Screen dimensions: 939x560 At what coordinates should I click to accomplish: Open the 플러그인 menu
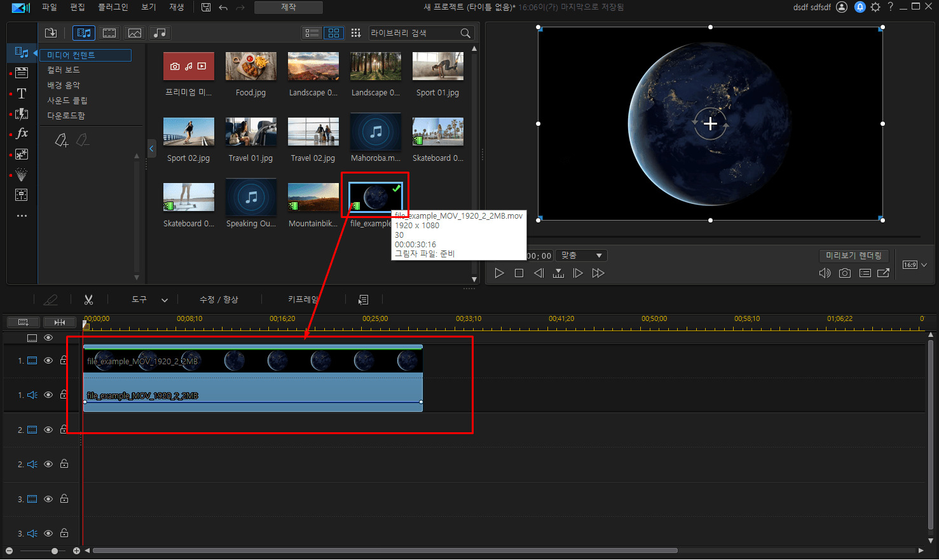pos(113,7)
